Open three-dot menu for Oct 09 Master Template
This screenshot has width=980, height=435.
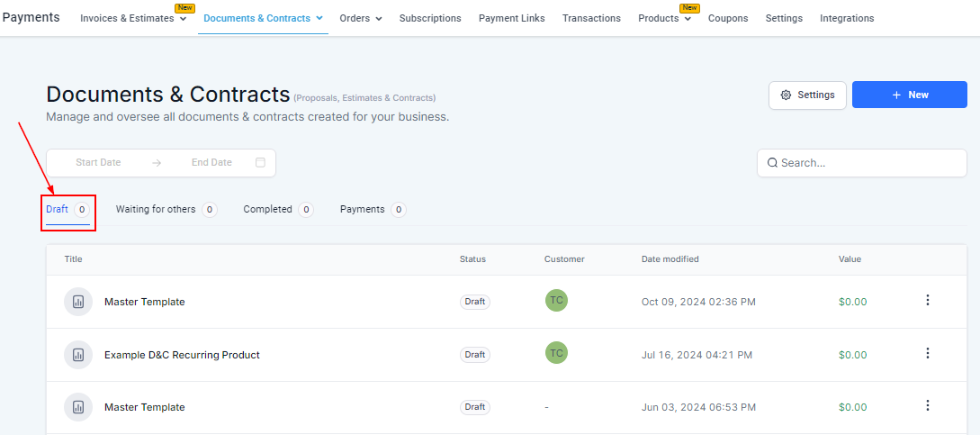click(x=928, y=301)
